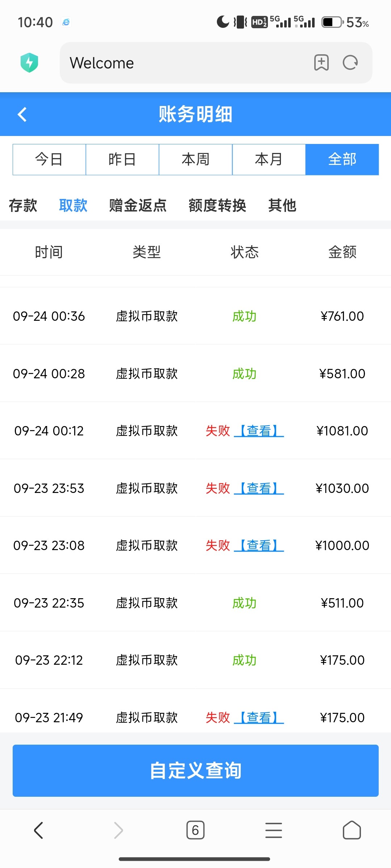View failure details for 09-23 23:08 withdrawal

click(259, 545)
